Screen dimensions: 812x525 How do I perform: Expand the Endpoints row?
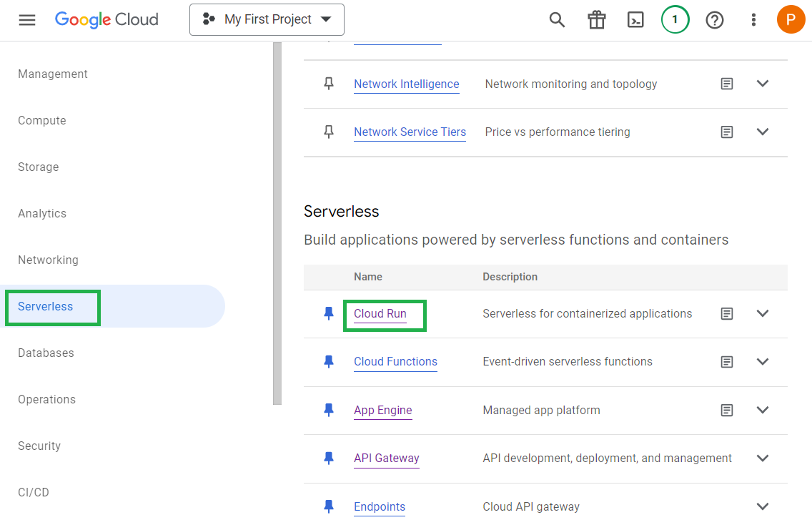click(763, 506)
